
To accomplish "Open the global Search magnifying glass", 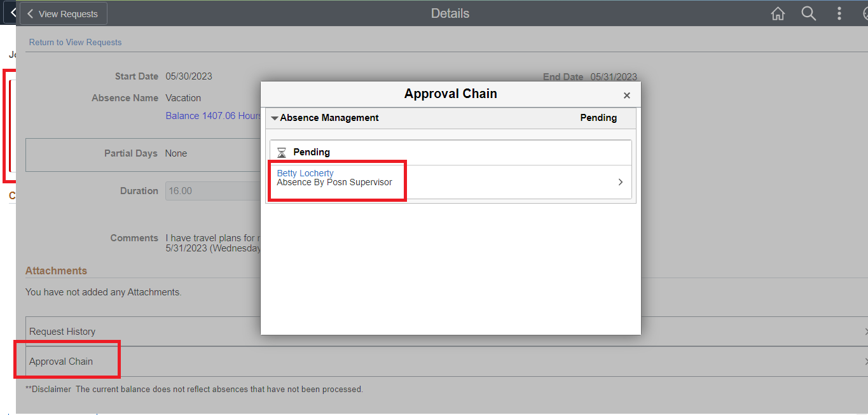I will 808,13.
